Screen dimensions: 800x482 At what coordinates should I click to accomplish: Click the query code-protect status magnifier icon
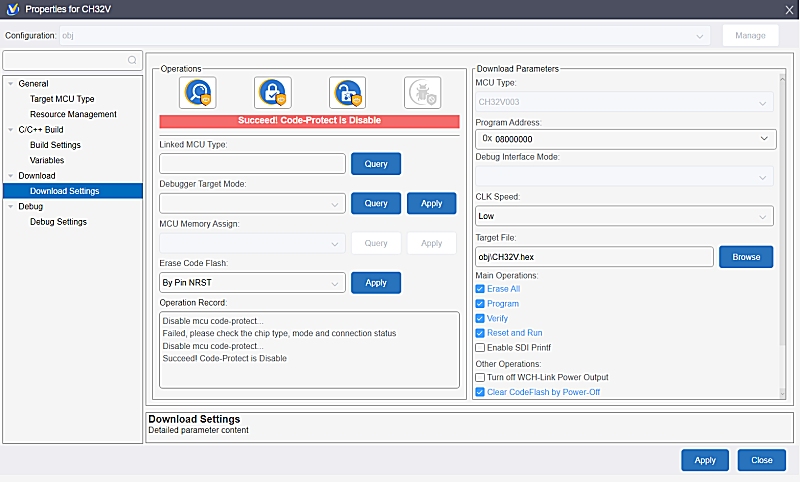point(197,93)
